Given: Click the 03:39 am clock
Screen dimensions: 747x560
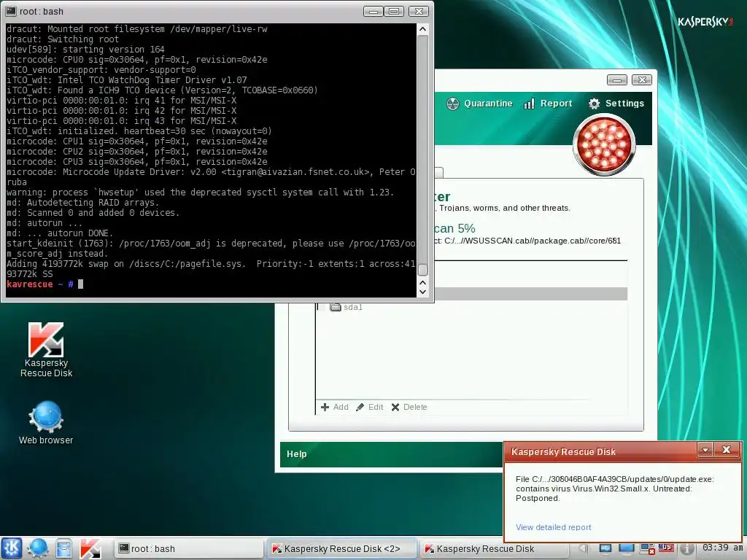Looking at the screenshot, I should click(x=722, y=548).
